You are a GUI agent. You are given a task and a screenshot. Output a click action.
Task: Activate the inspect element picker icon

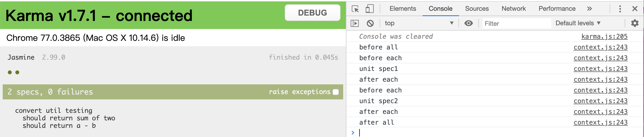click(x=355, y=9)
